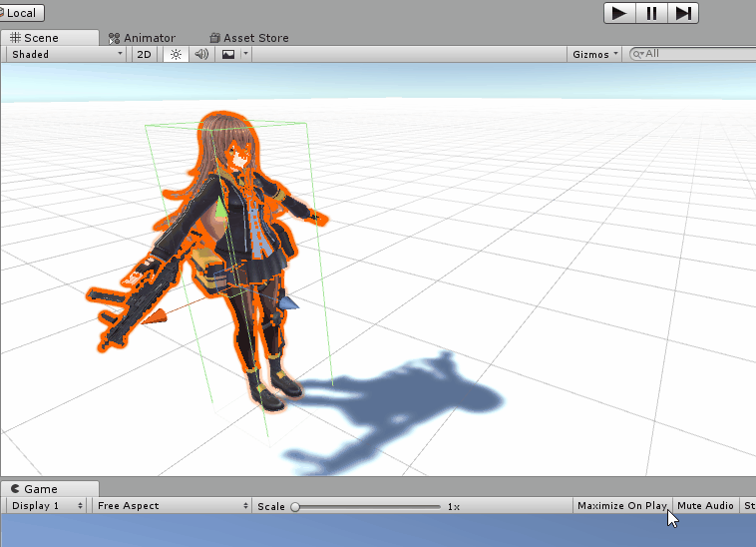This screenshot has width=756, height=547.
Task: Toggle scene audio speaker icon
Action: click(x=201, y=54)
